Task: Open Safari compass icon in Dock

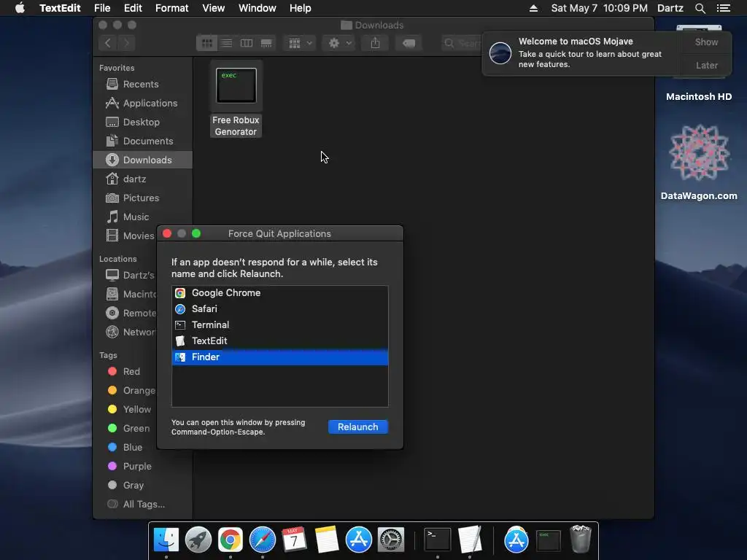Action: (263, 540)
